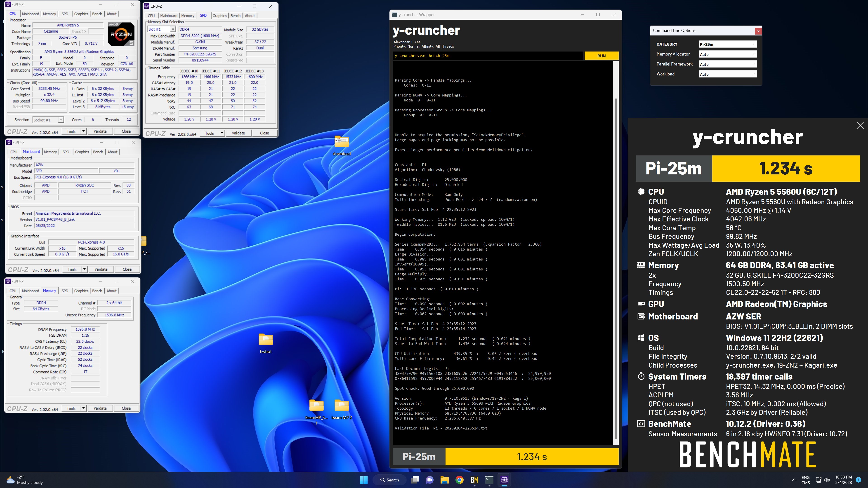The image size is (868, 488).
Task: Switch to Bench tab in CPU-Z CPU window
Action: [97, 14]
